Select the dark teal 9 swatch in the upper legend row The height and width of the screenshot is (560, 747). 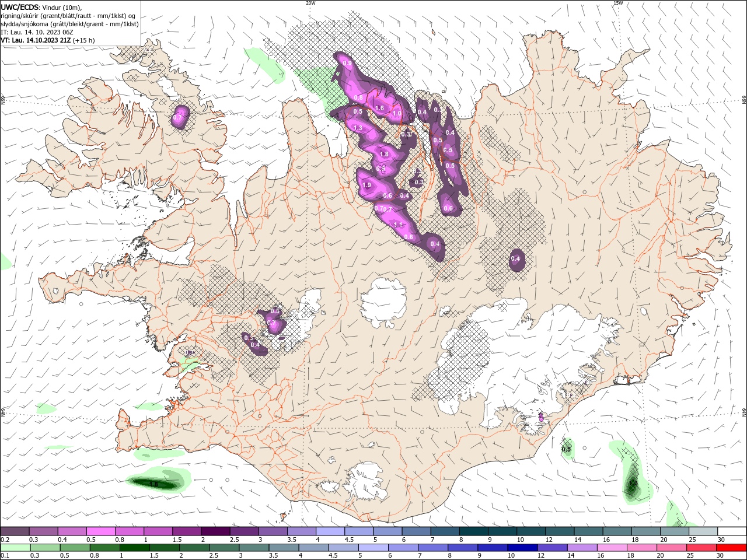click(x=502, y=531)
